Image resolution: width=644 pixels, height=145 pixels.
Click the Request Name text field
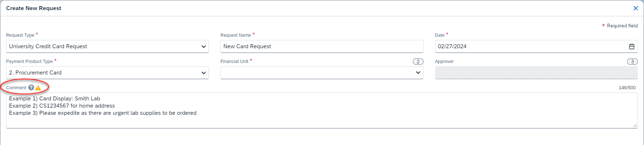coord(321,46)
